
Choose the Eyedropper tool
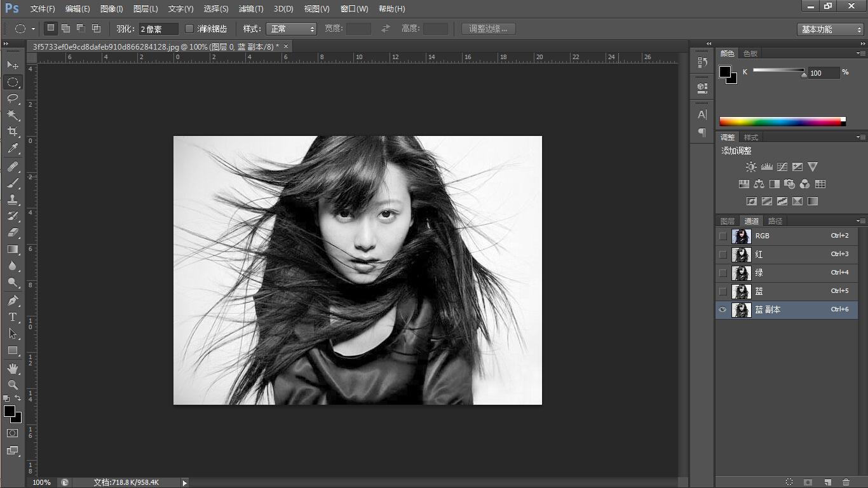(x=13, y=149)
